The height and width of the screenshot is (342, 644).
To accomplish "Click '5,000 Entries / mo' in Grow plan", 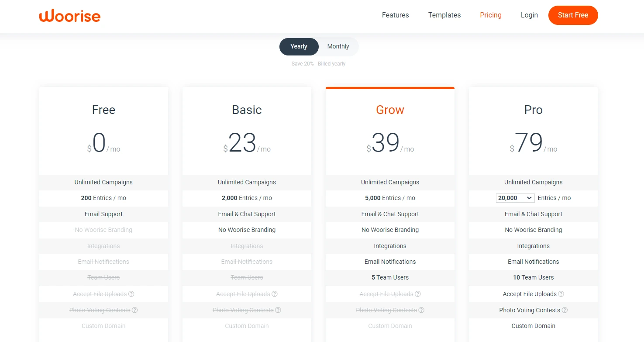I will [390, 198].
